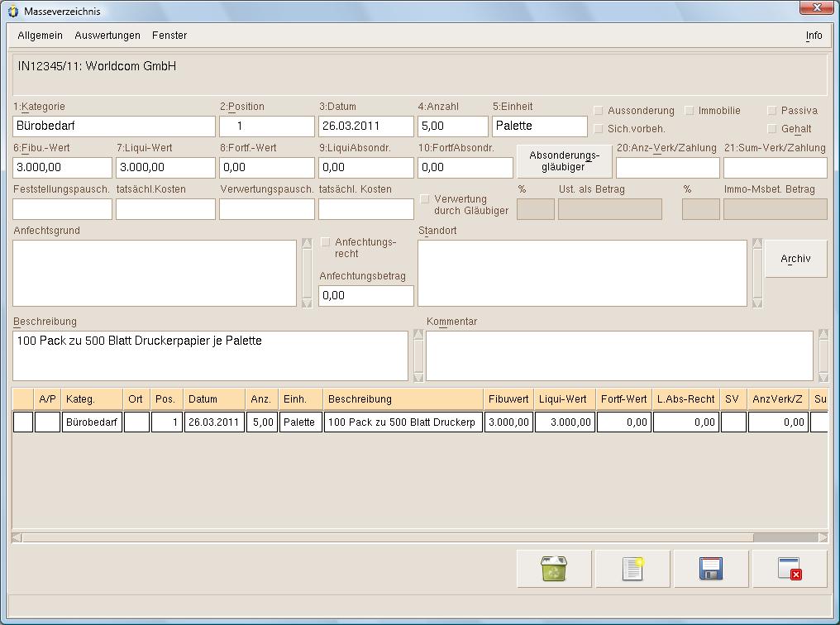
Task: Click the L.Abs-Recht column header
Action: 686,399
